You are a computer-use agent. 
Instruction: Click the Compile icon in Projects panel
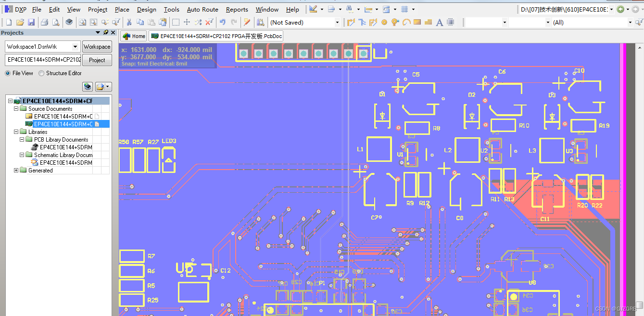click(88, 86)
